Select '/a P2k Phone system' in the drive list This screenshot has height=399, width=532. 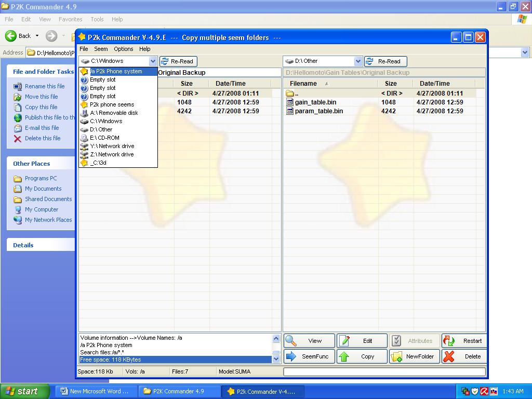118,71
